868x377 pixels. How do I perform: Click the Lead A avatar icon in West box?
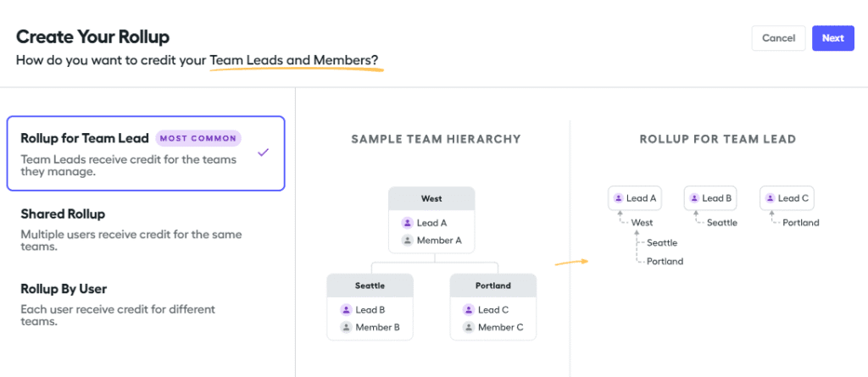[x=407, y=223]
